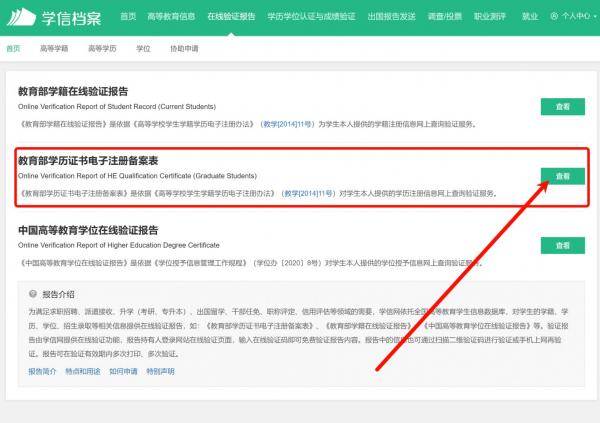Viewport: 600px width, 423px height.
Task: Open the 个人中心 user dropdown
Action: tap(571, 17)
